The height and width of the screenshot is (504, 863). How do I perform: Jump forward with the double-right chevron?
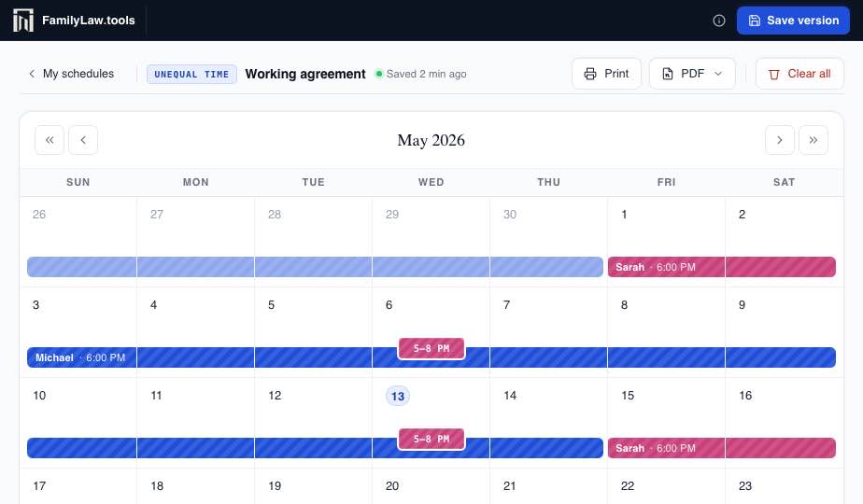tap(813, 140)
